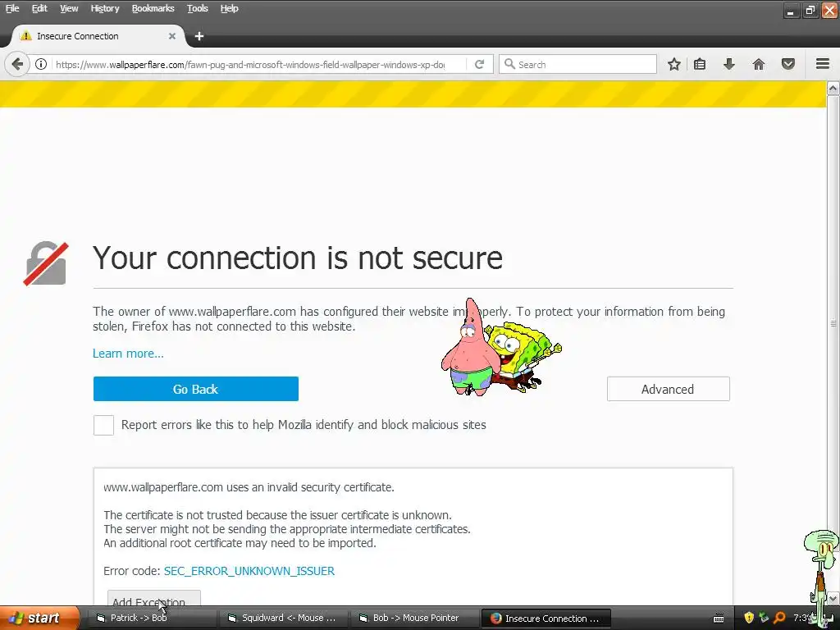Click the scrollbar up arrow
840x630 pixels.
(833, 88)
